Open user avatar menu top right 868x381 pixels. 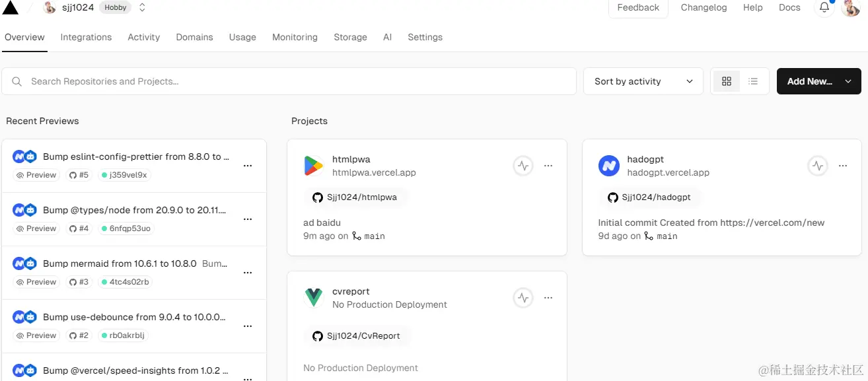click(x=851, y=8)
